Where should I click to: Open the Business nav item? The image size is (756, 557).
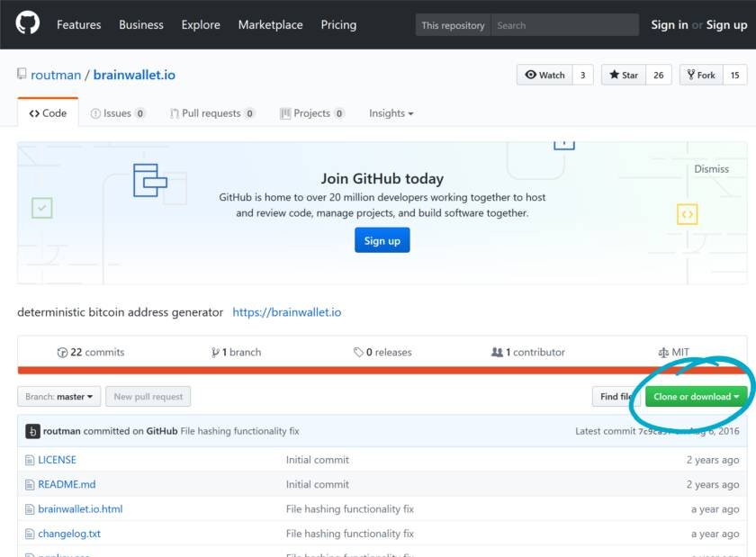141,24
